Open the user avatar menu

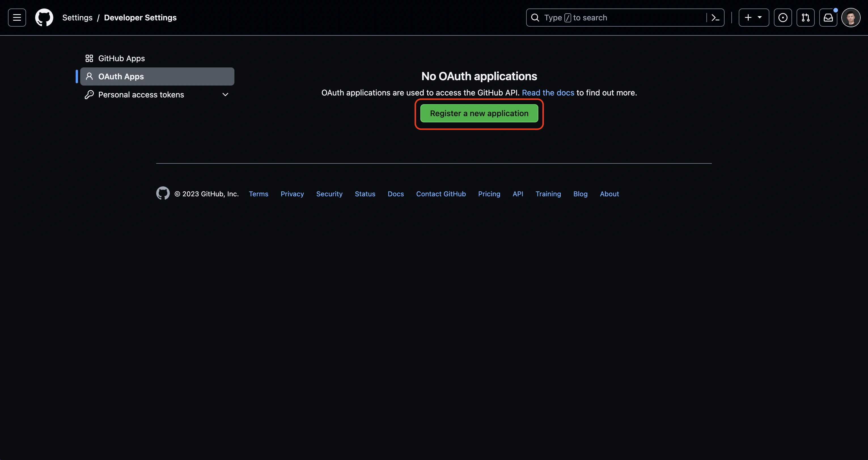click(851, 18)
